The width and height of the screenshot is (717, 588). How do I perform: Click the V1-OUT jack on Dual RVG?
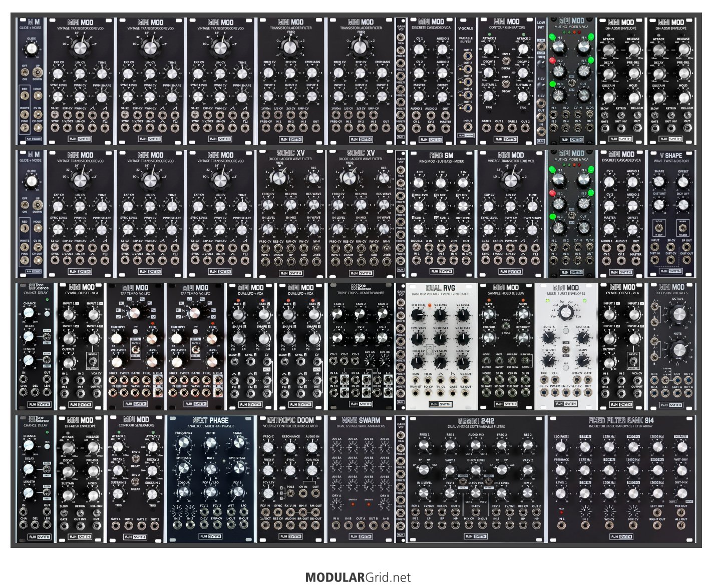(466, 380)
